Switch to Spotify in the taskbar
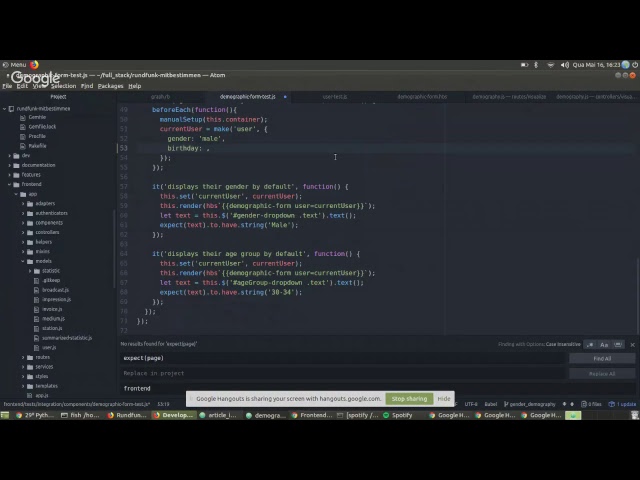Viewport: 640px width, 480px height. click(x=398, y=415)
